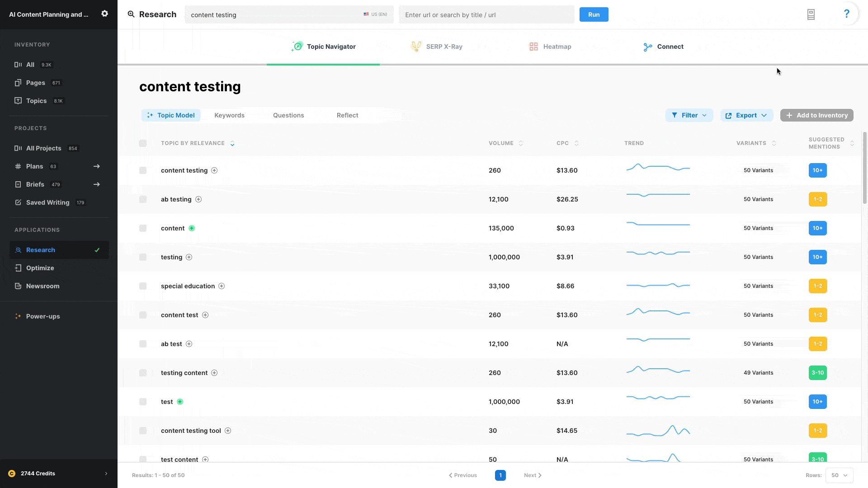Screen dimensions: 868x488
Task: Click the Run button
Action: pos(594,14)
